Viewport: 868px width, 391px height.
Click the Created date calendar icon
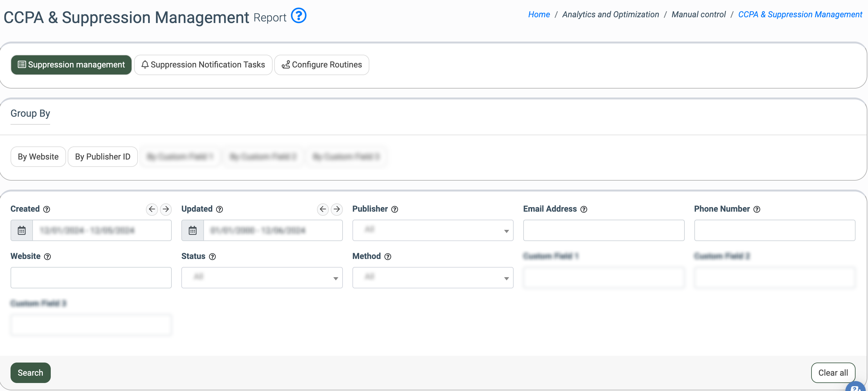(x=22, y=231)
